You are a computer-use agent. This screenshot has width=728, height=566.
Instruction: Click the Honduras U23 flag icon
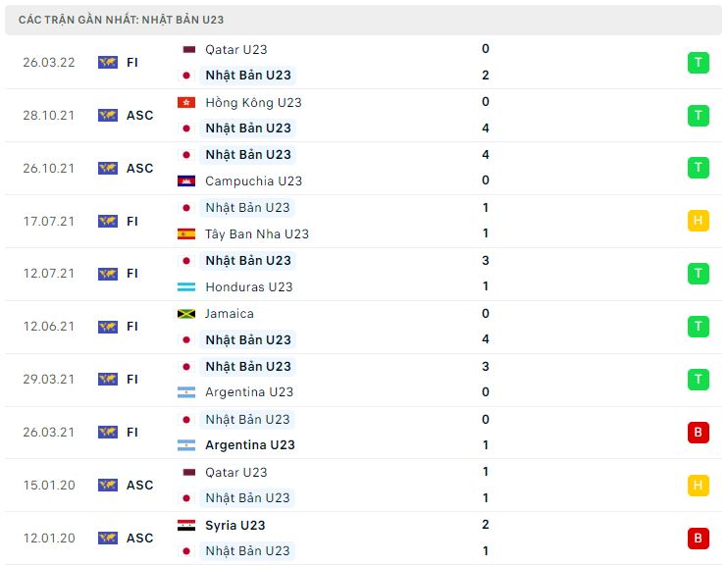[x=186, y=286]
